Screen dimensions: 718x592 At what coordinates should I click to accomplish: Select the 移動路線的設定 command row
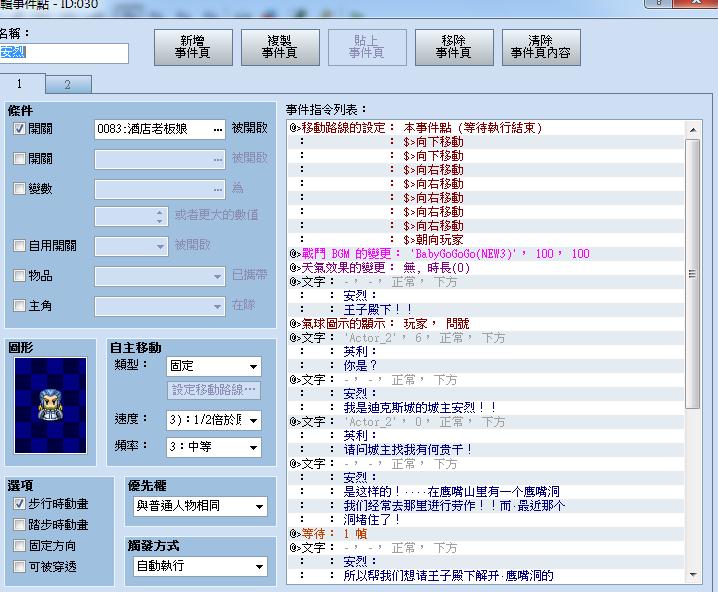click(x=486, y=128)
